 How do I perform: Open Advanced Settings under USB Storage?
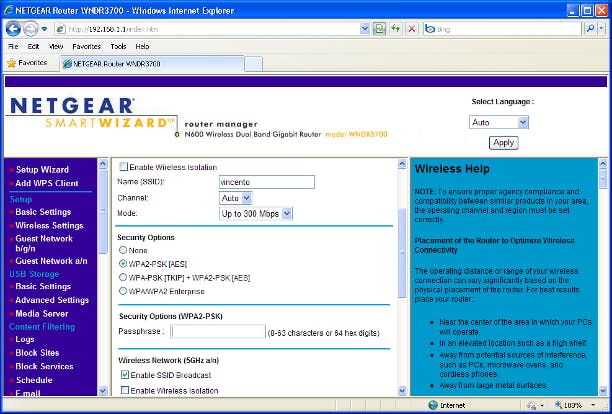tap(52, 300)
